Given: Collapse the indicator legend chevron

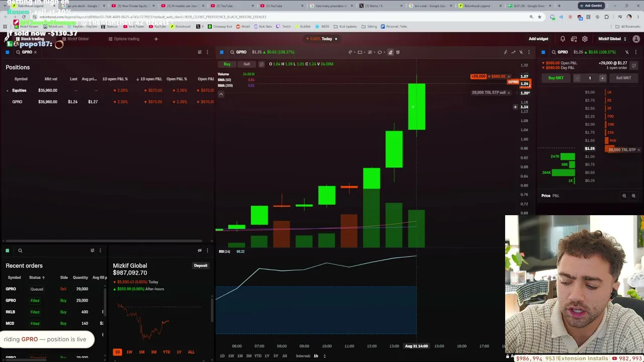Looking at the screenshot, I should tap(221, 94).
